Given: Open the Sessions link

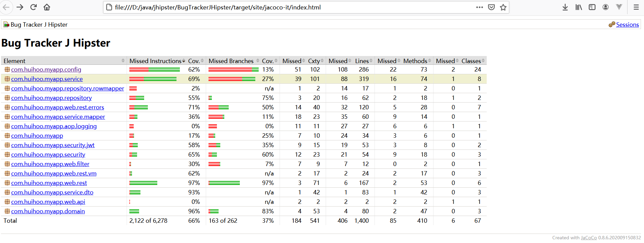Looking at the screenshot, I should pos(627,25).
